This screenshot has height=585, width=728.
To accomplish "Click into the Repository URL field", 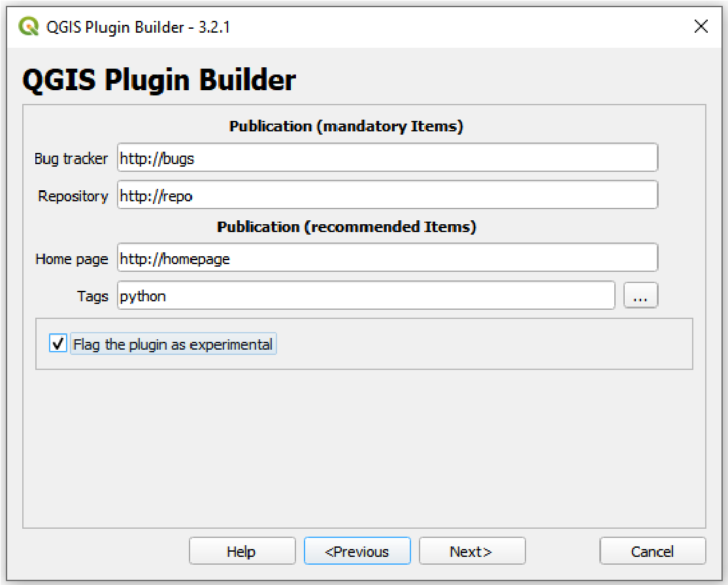I will pos(388,195).
